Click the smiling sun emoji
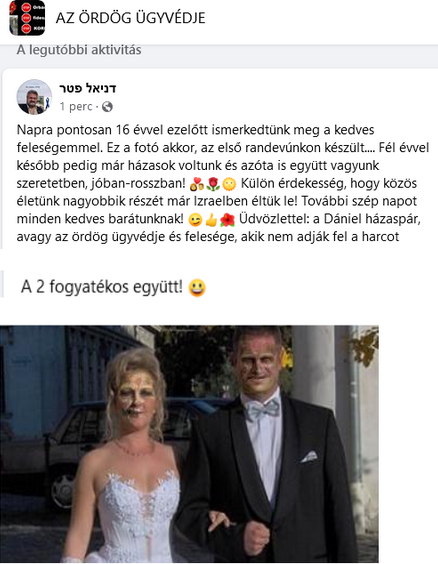 229,184
